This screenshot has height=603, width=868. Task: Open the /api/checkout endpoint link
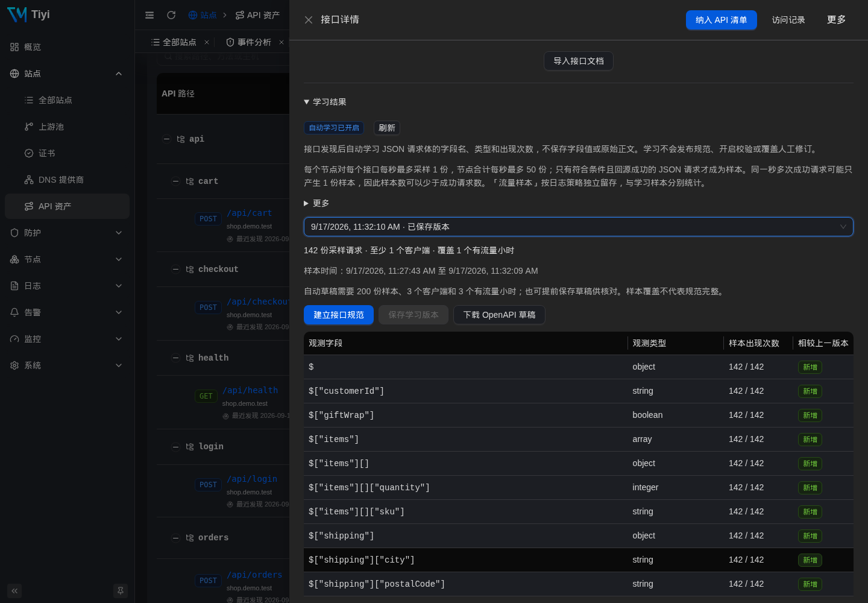pos(258,301)
